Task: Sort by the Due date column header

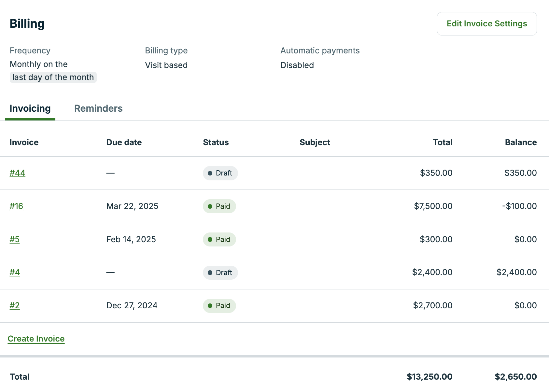Action: pos(124,142)
